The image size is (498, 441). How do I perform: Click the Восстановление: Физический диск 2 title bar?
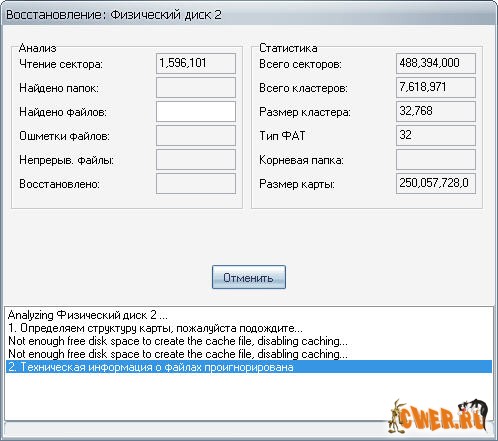tap(249, 15)
